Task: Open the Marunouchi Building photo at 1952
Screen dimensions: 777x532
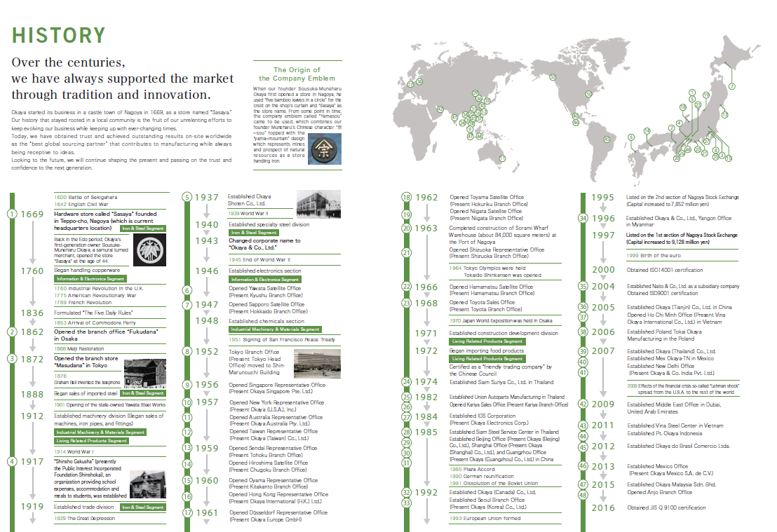Action: (317, 364)
